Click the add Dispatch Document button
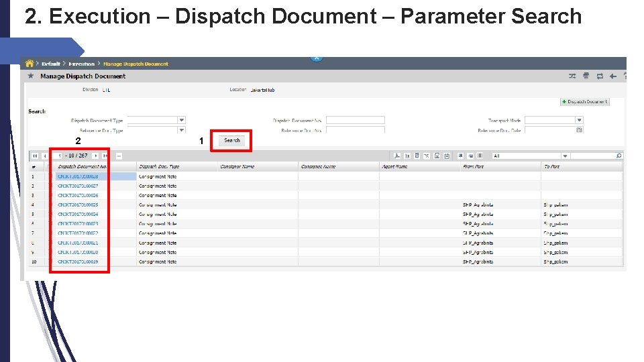 (585, 101)
